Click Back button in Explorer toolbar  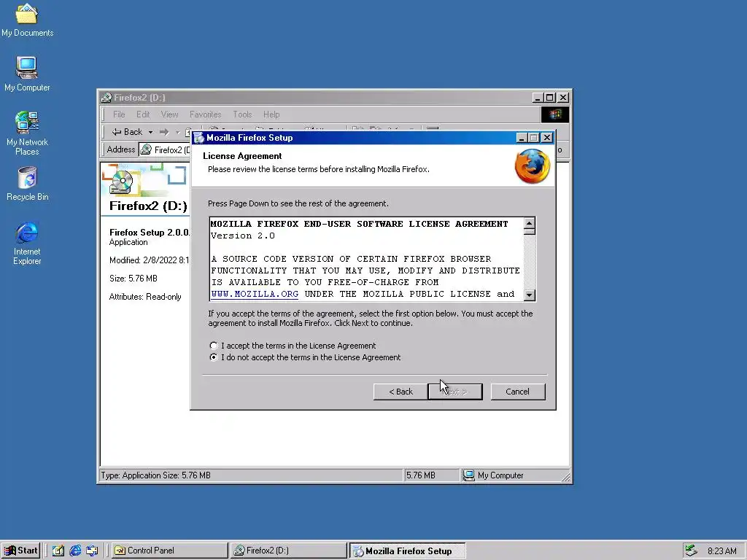click(127, 132)
